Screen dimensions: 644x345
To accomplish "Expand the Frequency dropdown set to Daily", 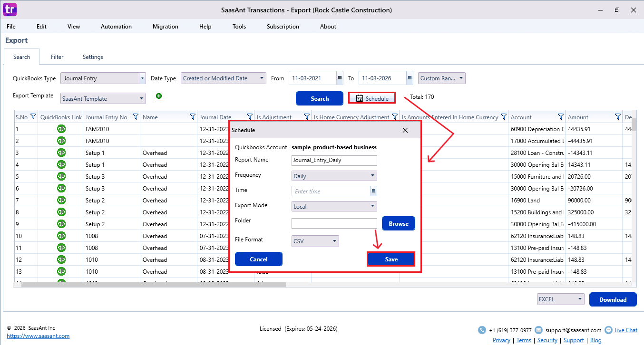I will pyautogui.click(x=334, y=176).
